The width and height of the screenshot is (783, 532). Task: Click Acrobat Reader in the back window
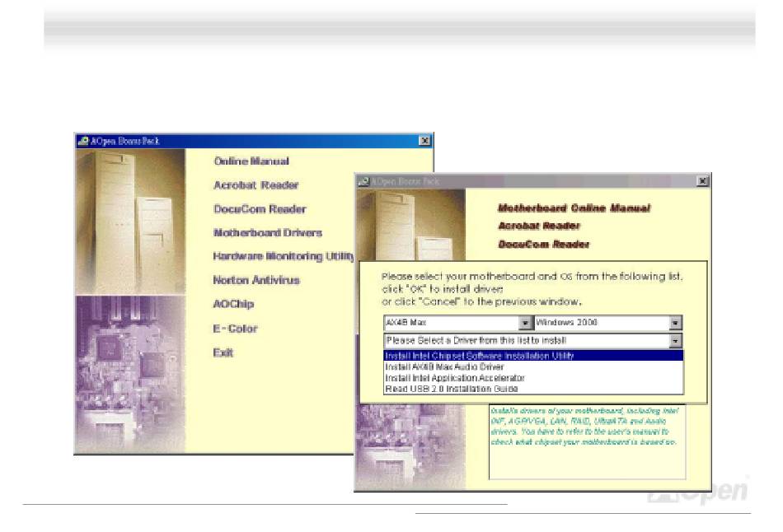[x=256, y=185]
